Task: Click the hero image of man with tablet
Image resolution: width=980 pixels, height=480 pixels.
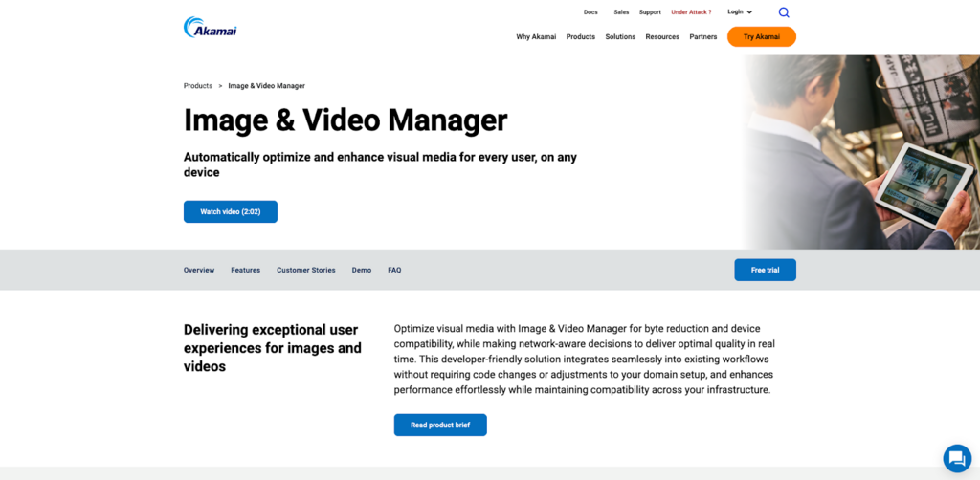Action: pyautogui.click(x=861, y=153)
